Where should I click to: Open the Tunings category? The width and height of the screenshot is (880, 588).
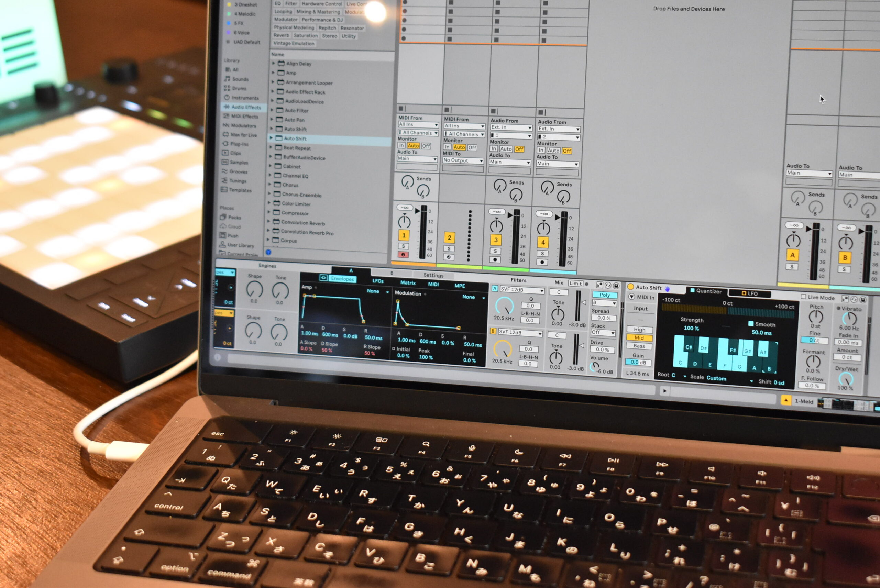[234, 181]
